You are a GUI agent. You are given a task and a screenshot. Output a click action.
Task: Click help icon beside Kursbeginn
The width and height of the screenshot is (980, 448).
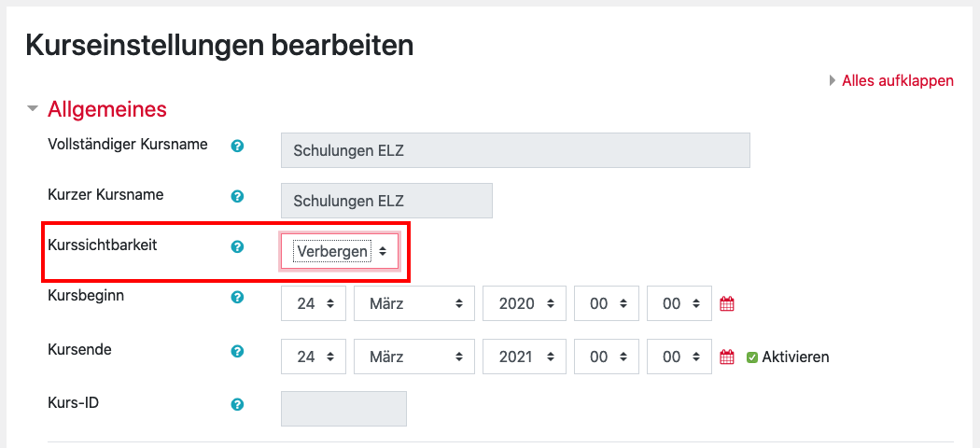[x=237, y=298]
